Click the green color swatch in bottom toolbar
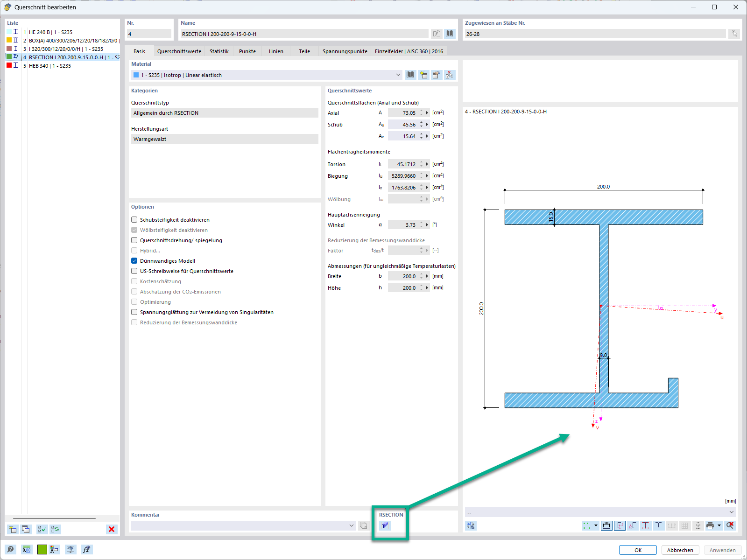Viewport: 747px width, 560px height. point(42,549)
